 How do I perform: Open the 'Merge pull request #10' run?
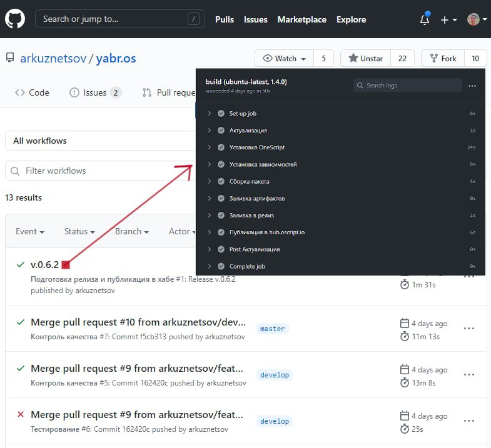pos(138,322)
